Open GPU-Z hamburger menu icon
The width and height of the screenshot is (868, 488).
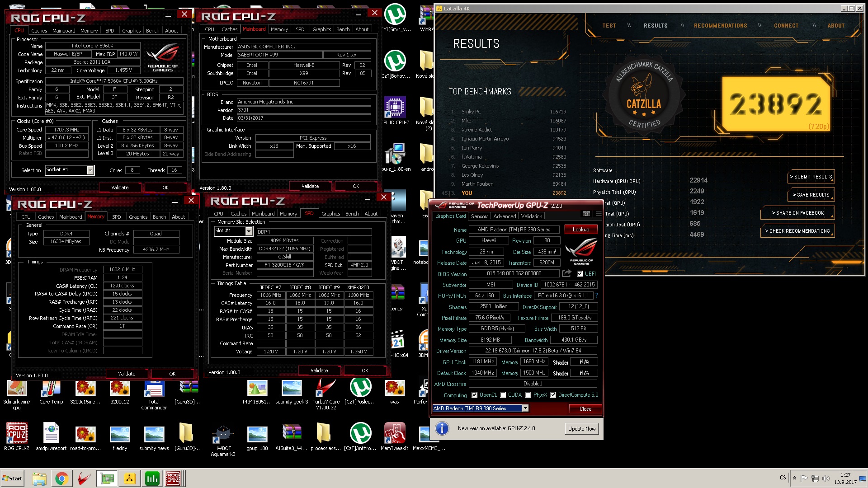coord(599,214)
